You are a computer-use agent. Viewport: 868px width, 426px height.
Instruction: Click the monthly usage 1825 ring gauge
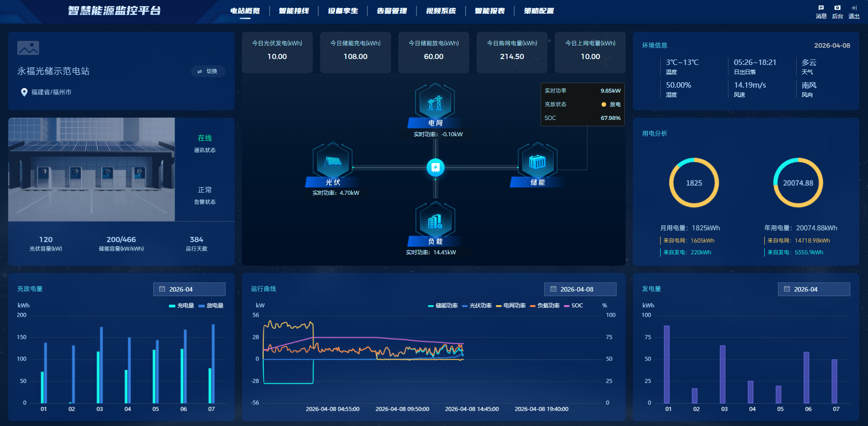[x=694, y=183]
